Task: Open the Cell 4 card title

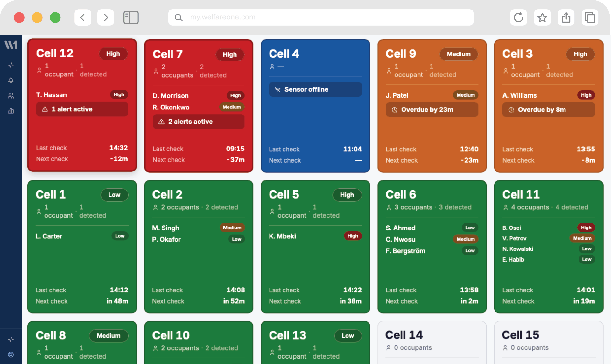Action: click(x=284, y=54)
